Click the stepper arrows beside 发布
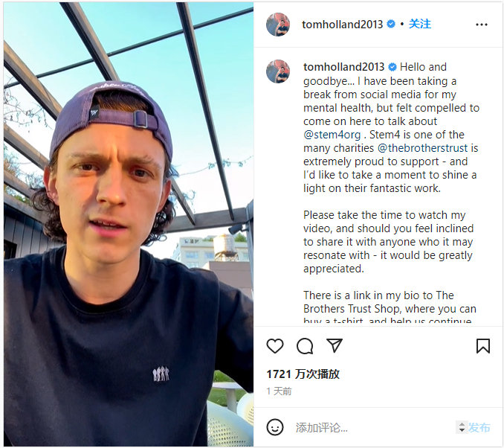504x448 pixels. pyautogui.click(x=462, y=427)
